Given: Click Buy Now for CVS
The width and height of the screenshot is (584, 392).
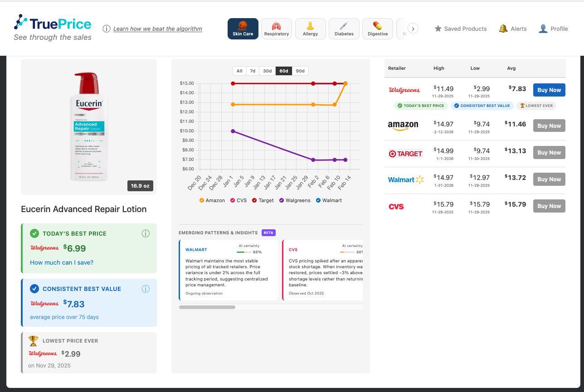Looking at the screenshot, I should click(x=549, y=206).
